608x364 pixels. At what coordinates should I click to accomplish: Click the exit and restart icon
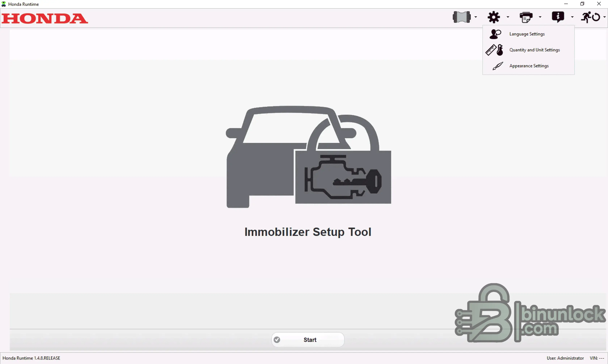tap(590, 17)
